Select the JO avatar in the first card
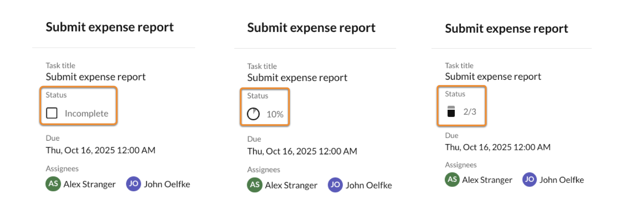The height and width of the screenshot is (217, 644). click(x=134, y=184)
